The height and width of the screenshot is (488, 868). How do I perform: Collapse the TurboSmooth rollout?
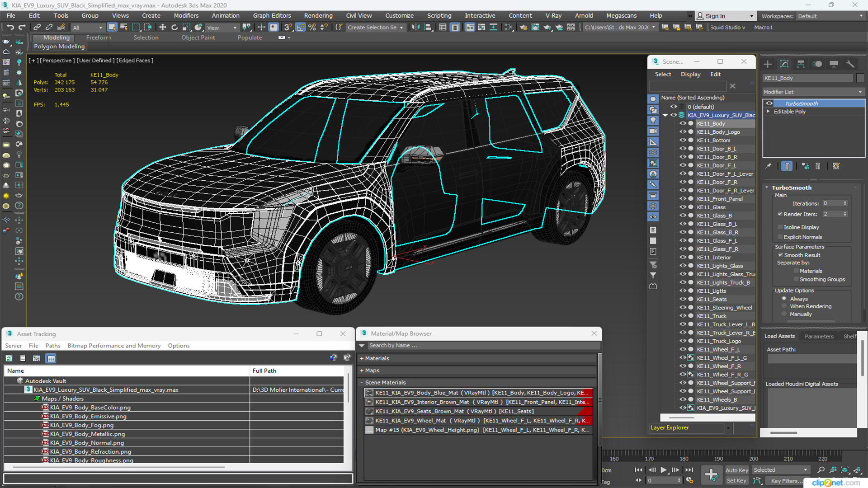pyautogui.click(x=767, y=188)
